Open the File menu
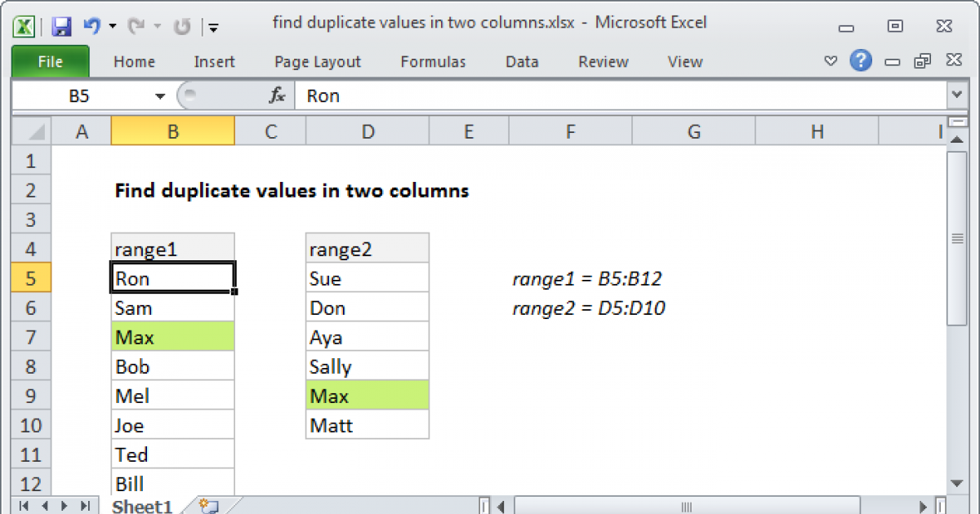The width and height of the screenshot is (980, 514). 51,61
